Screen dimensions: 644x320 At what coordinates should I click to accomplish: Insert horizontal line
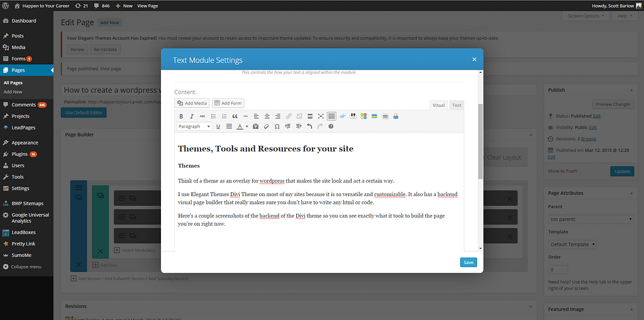(x=246, y=116)
